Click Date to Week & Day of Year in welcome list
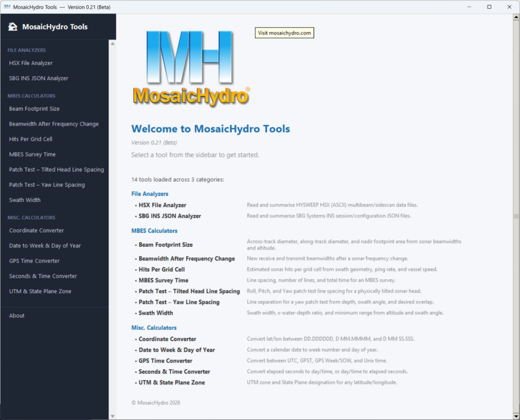 [177, 350]
